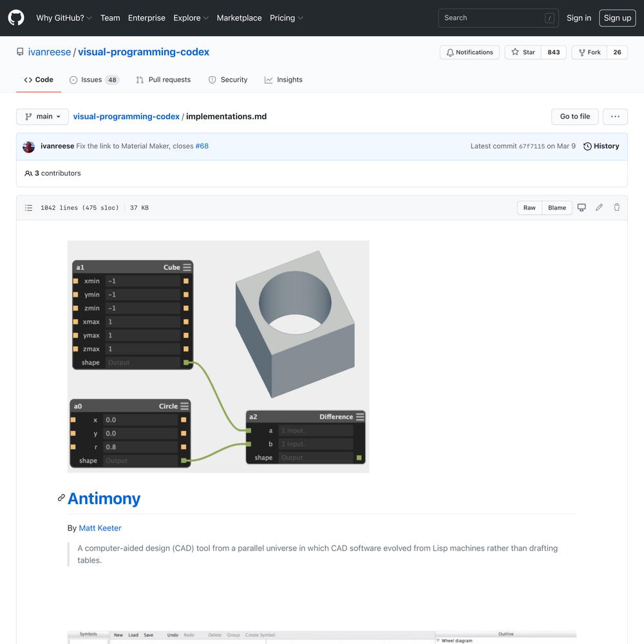Open the Marketplace navigation link
Viewport: 644px width, 644px height.
click(x=239, y=18)
